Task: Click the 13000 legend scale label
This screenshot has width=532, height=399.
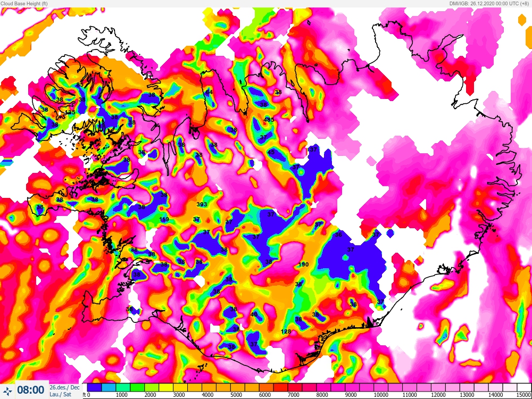Action: click(x=467, y=395)
